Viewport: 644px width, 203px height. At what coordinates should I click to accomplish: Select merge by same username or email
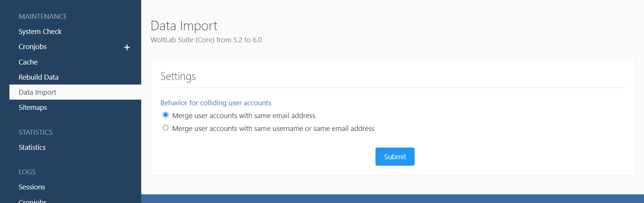coord(165,128)
